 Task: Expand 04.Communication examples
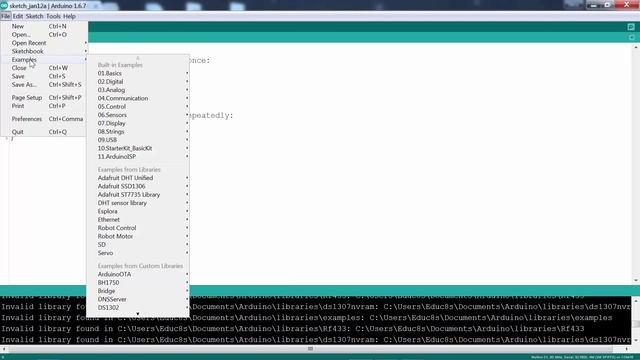click(x=138, y=98)
